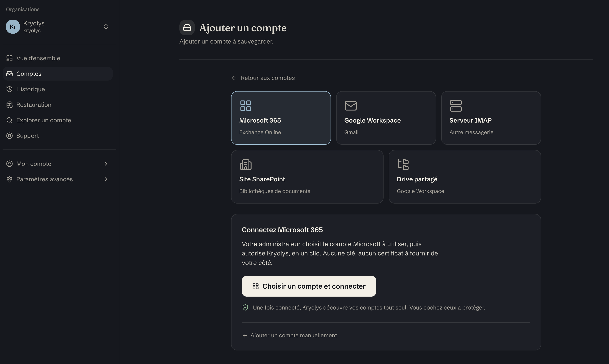This screenshot has width=609, height=364.
Task: Expand the Paramètres avancés chevron
Action: pyautogui.click(x=106, y=179)
